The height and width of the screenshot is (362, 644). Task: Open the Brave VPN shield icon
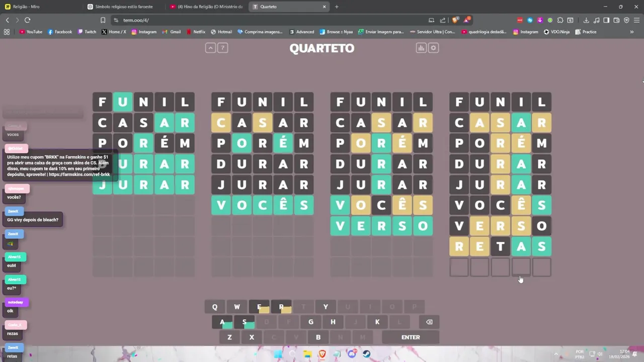coord(626,20)
